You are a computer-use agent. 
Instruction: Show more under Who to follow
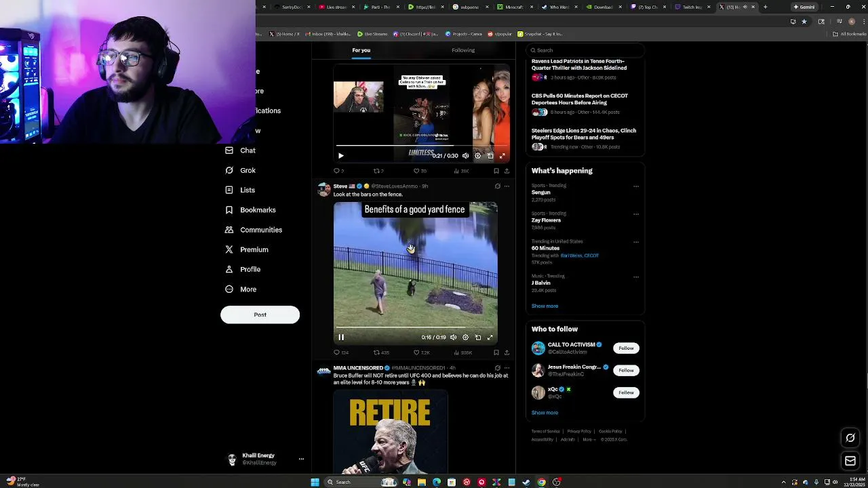(545, 413)
